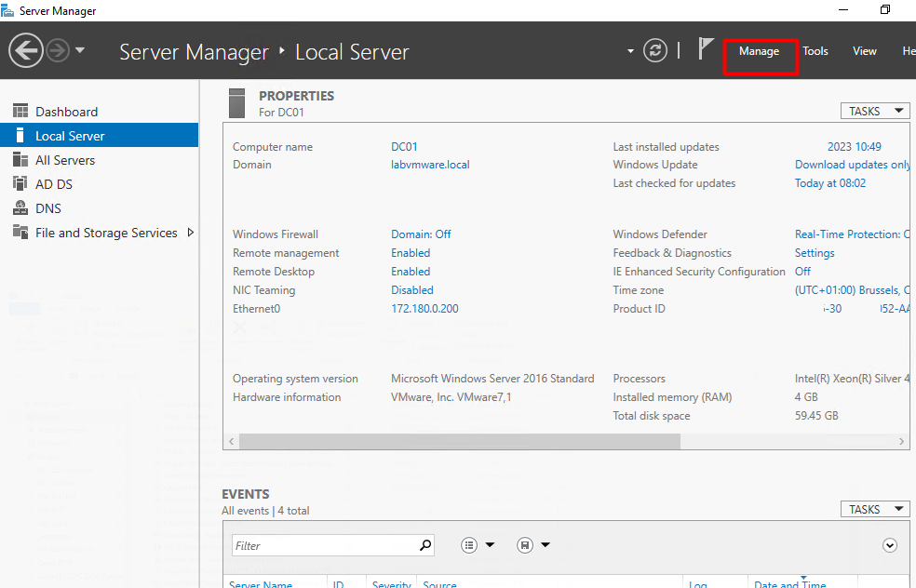Click IE Enhanced Security Configuration Off link
This screenshot has width=916, height=588.
click(x=802, y=272)
